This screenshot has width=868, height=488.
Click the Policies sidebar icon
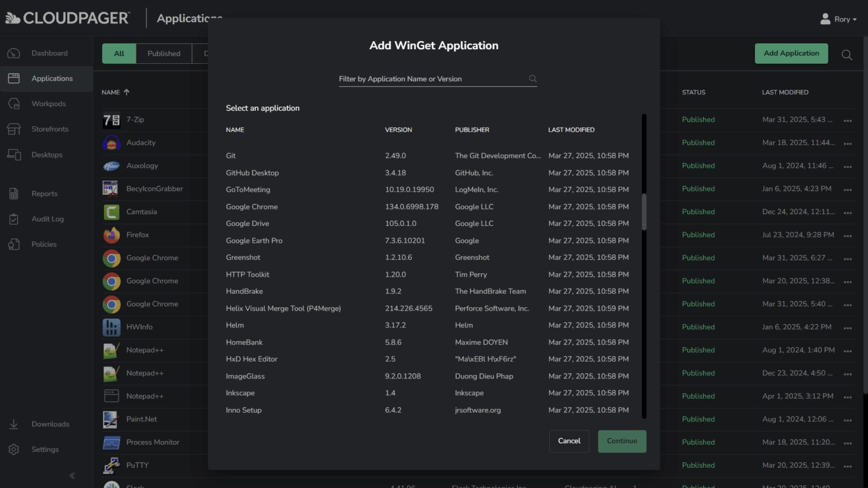coord(14,245)
